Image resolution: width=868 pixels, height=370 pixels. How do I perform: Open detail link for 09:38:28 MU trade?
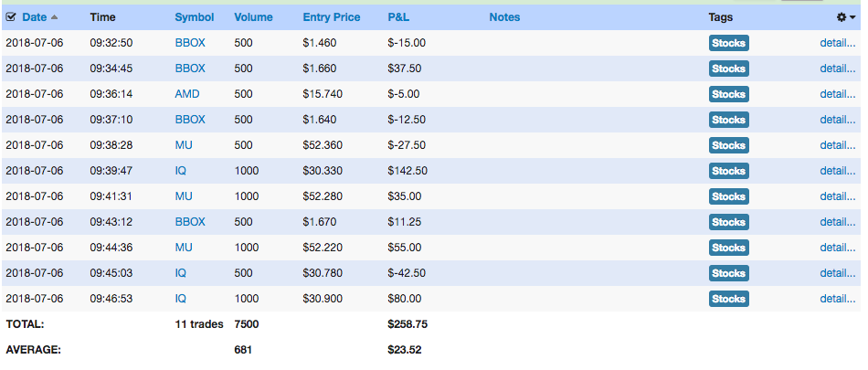click(x=838, y=145)
